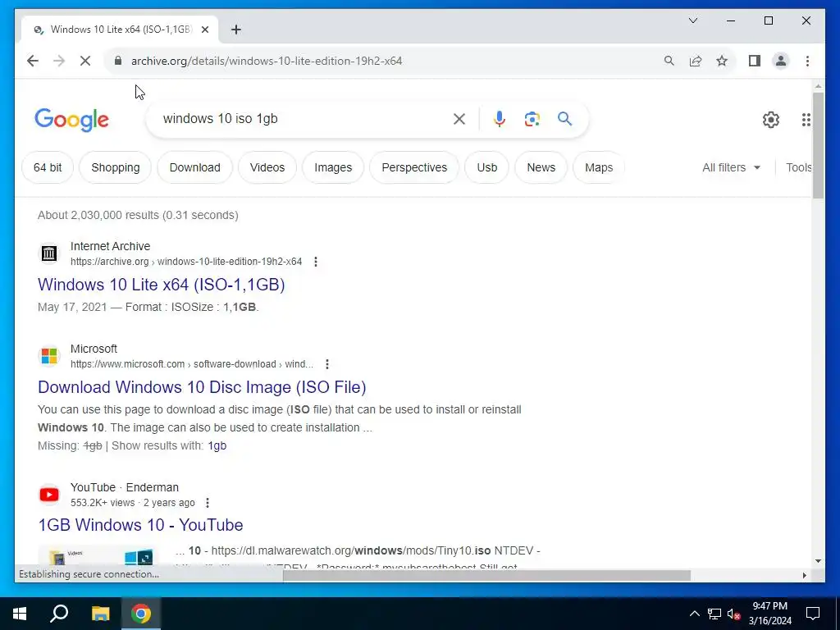Open the clock showing 9:47 PM
Screen dimensions: 840x630
click(x=770, y=614)
